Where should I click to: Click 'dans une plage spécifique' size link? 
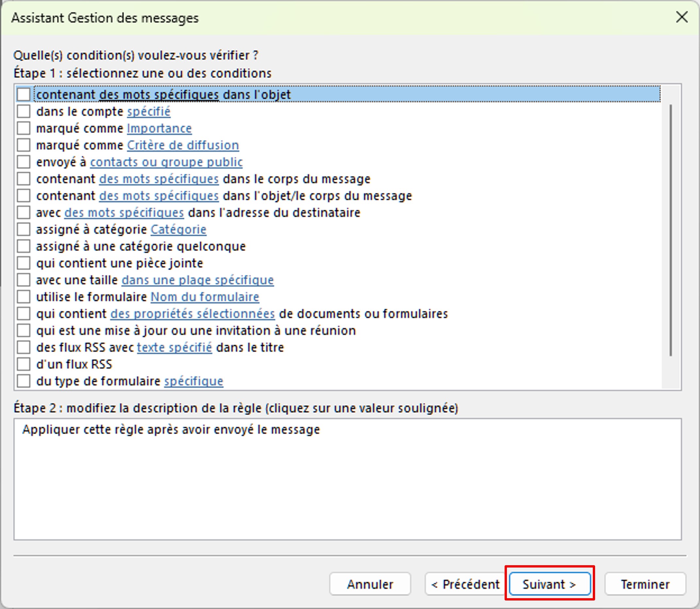coord(197,280)
